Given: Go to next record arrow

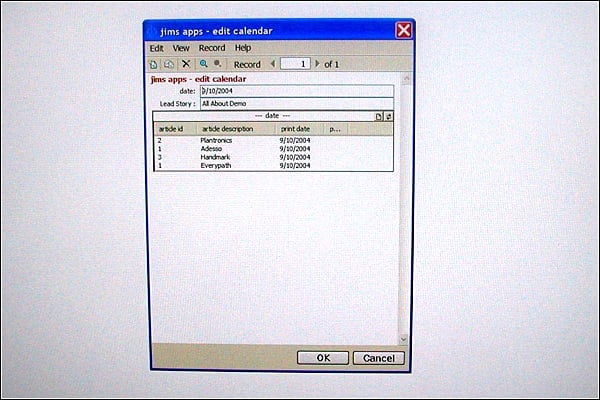Looking at the screenshot, I should coord(317,64).
